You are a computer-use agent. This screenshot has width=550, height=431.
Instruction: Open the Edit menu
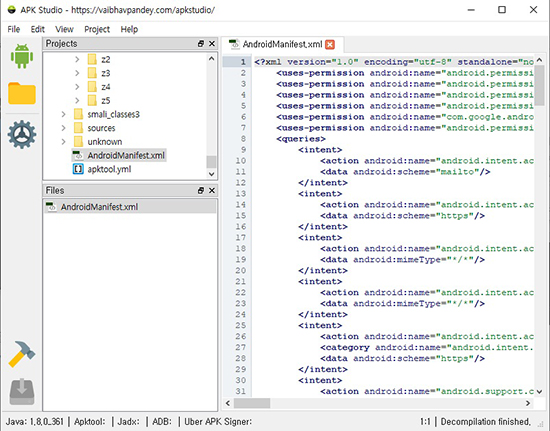(x=38, y=29)
